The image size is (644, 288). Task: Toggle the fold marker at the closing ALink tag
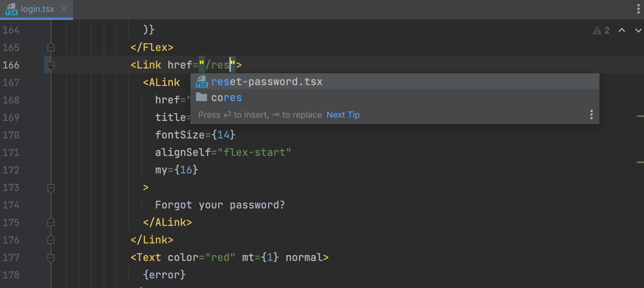[x=51, y=223]
